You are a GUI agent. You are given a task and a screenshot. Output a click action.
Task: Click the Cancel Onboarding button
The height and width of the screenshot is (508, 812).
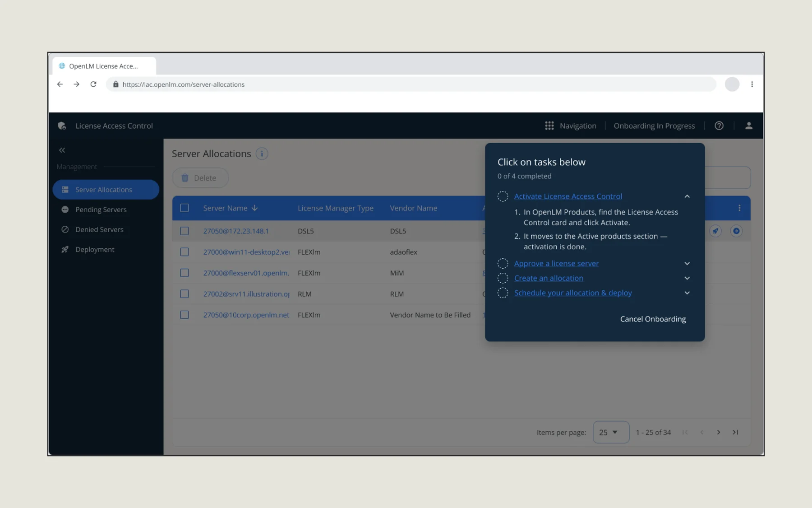click(653, 319)
